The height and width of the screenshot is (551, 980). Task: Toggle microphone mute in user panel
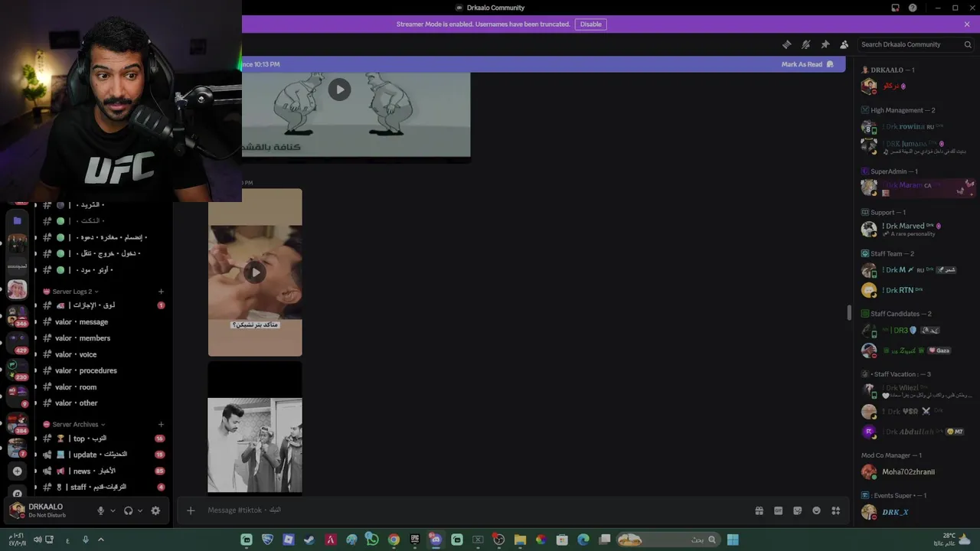(x=100, y=510)
